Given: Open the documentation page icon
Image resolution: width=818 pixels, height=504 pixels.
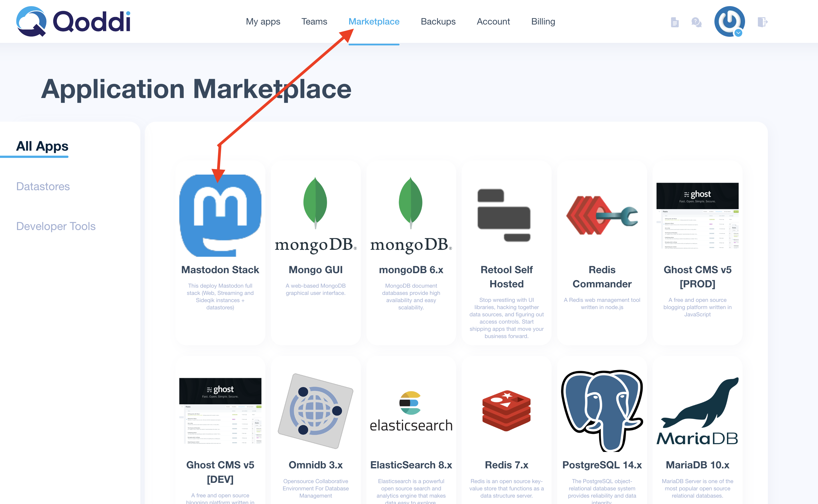Looking at the screenshot, I should (x=675, y=22).
